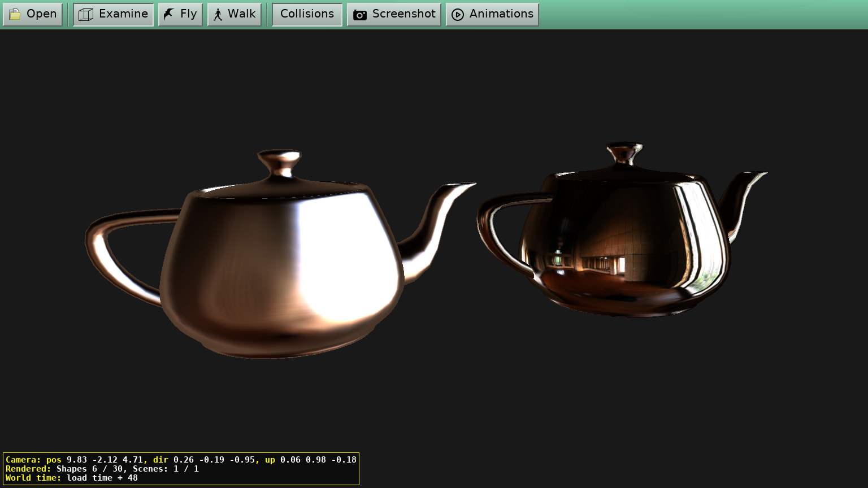Click the Rendered shapes counter text
Viewport: 868px width, 488px height.
(x=102, y=469)
